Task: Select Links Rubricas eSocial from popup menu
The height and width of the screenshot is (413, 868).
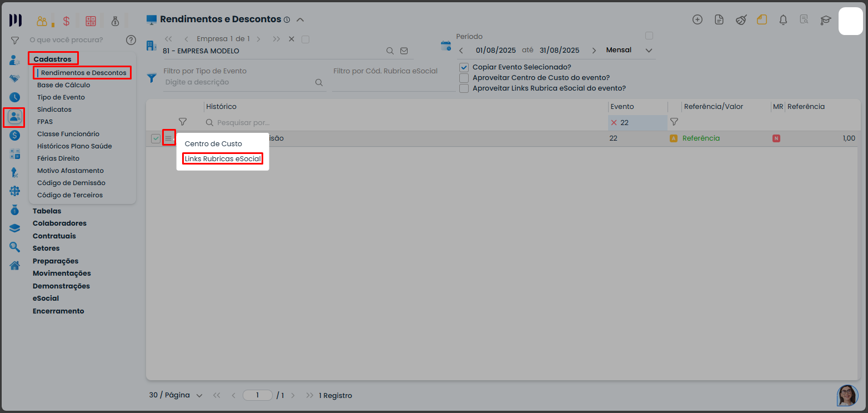Action: 223,159
